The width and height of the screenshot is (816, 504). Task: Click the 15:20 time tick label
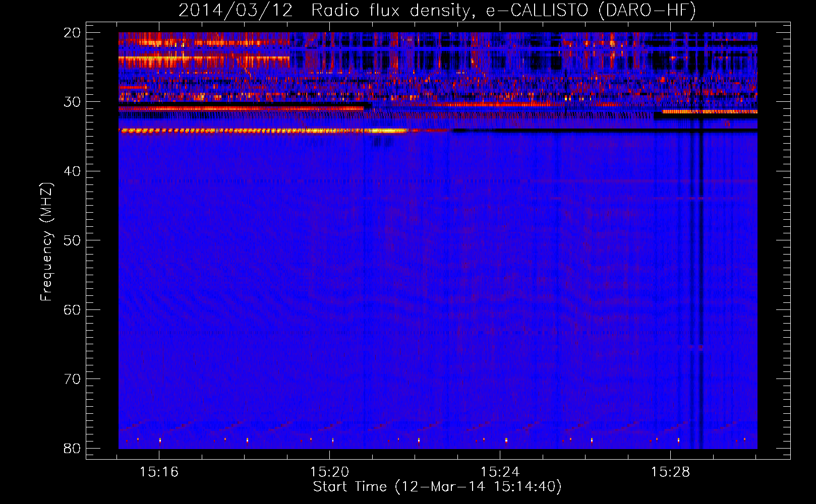pos(329,472)
